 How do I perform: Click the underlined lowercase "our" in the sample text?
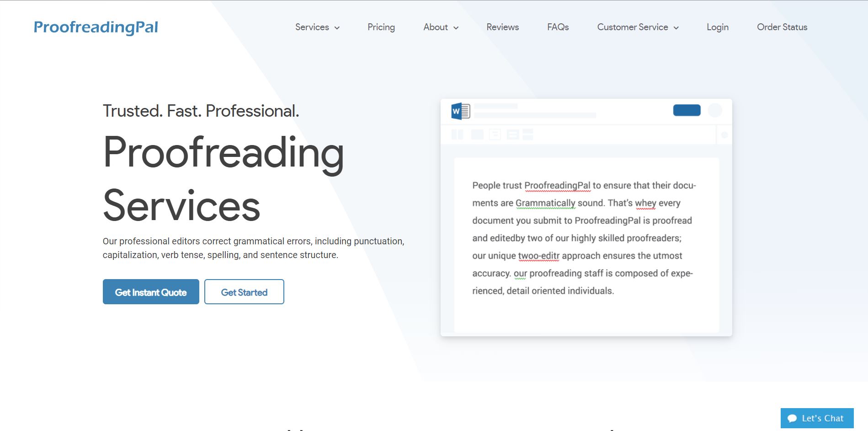520,274
